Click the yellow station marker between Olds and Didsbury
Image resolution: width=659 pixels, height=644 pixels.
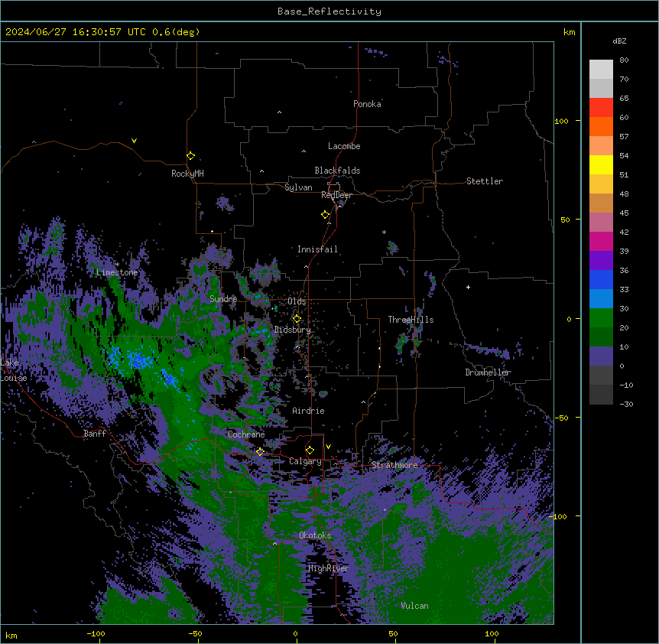[297, 318]
